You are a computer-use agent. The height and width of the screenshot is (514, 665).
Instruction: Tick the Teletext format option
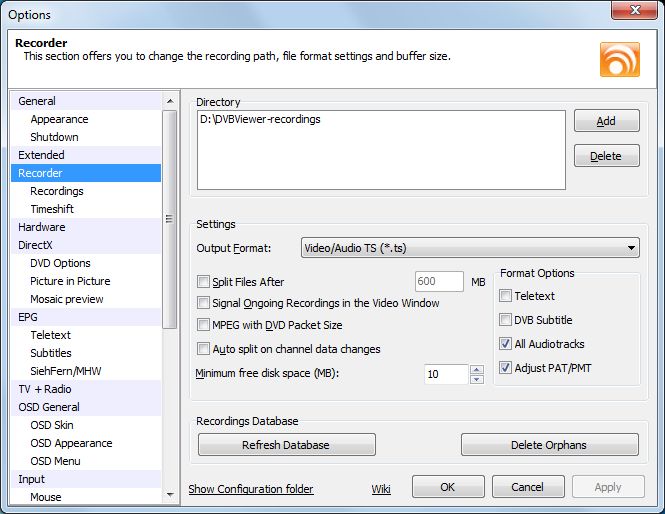pos(506,296)
